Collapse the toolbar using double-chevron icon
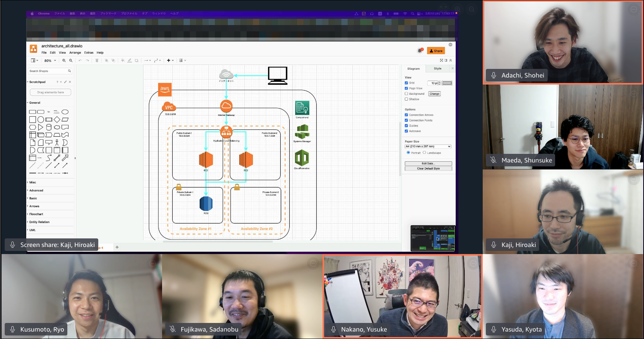Screen dimensions: 644x339 tap(451, 60)
